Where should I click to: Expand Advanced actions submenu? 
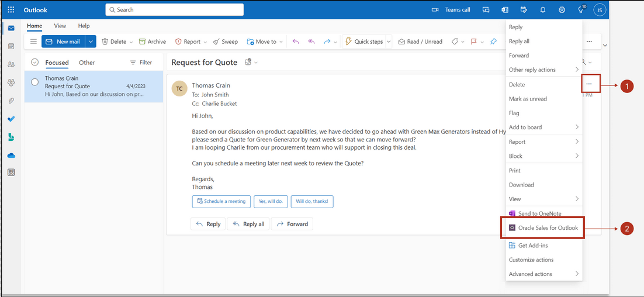coord(544,274)
